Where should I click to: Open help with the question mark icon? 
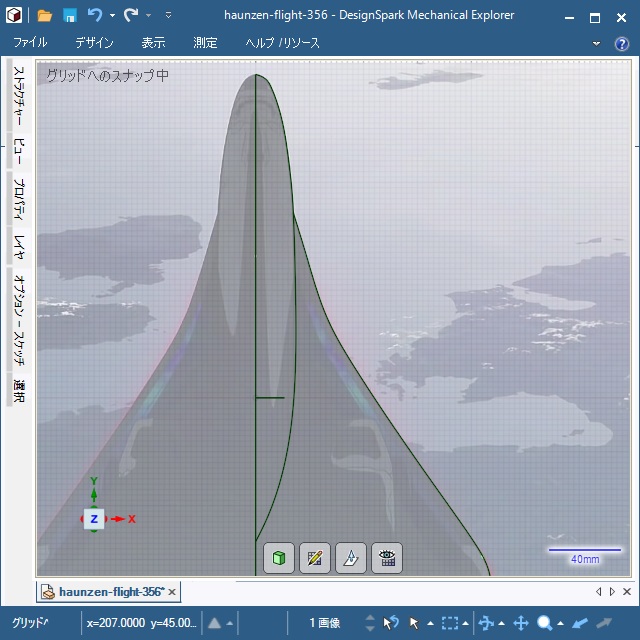click(622, 44)
